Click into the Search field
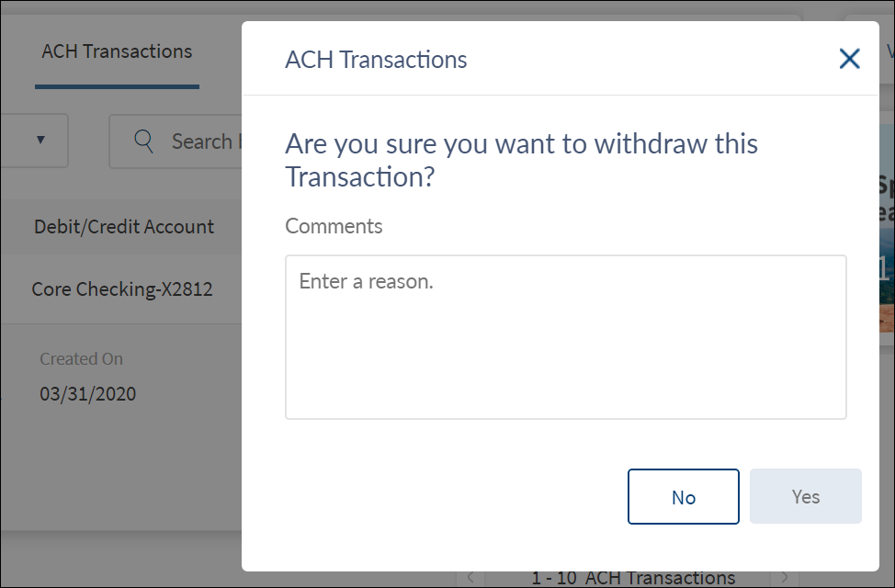 202,141
